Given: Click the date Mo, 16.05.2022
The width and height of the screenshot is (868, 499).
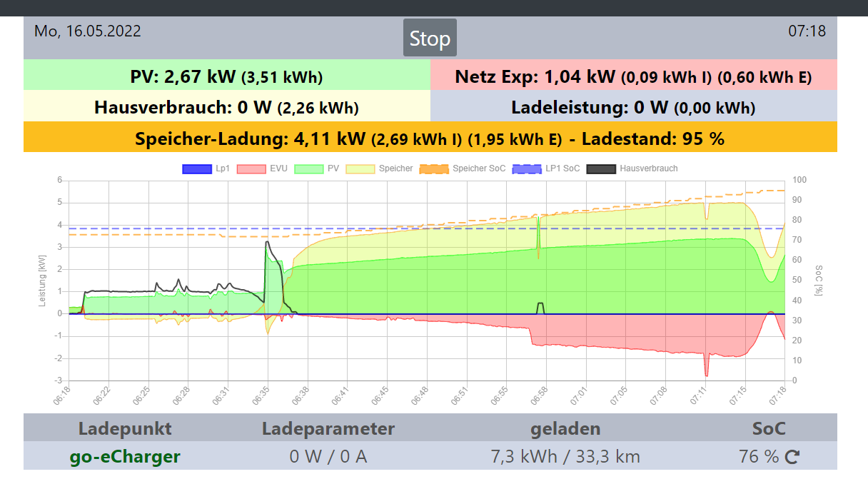Looking at the screenshot, I should point(88,31).
